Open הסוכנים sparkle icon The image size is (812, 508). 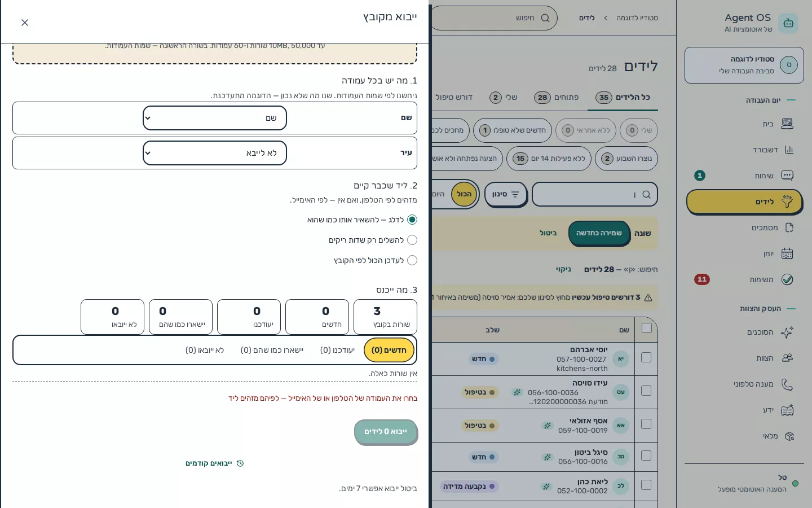(x=787, y=332)
